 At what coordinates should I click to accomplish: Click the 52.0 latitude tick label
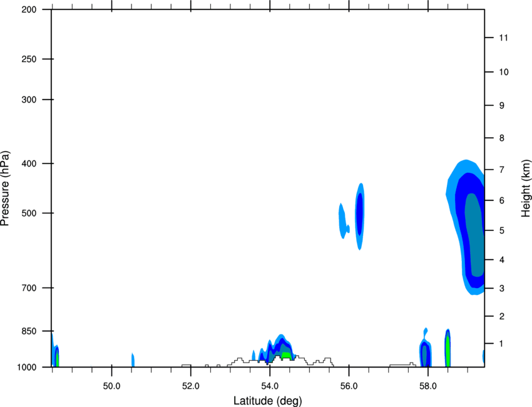tap(191, 386)
